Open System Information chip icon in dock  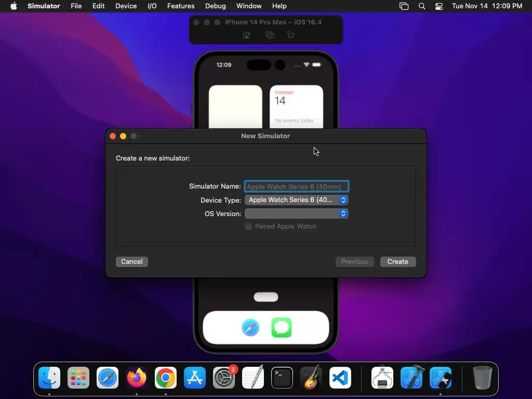pos(382,378)
